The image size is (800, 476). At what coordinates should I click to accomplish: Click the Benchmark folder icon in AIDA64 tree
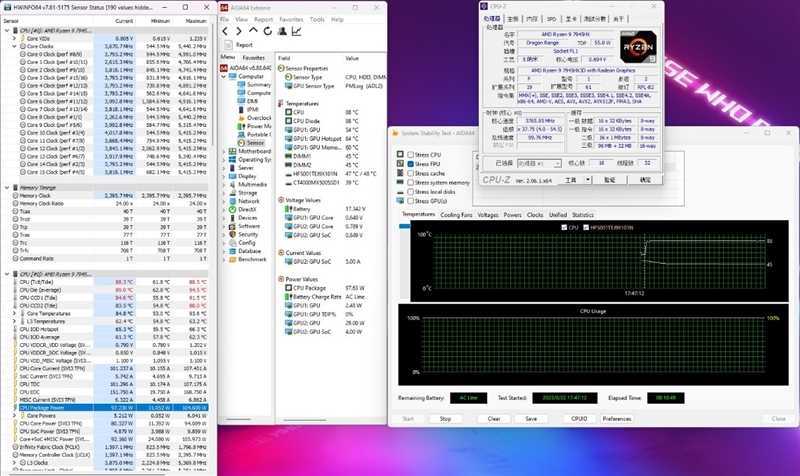(x=232, y=259)
